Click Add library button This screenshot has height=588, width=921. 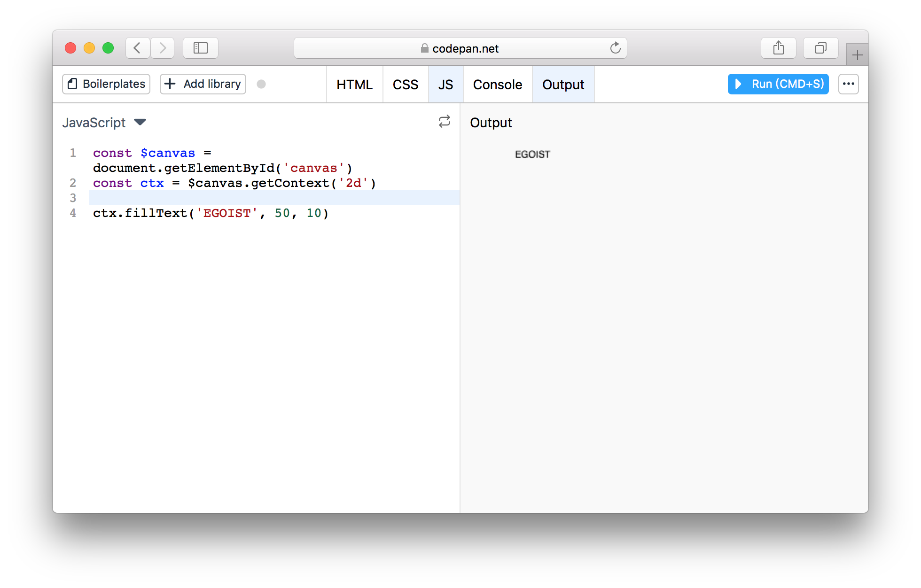tap(203, 84)
